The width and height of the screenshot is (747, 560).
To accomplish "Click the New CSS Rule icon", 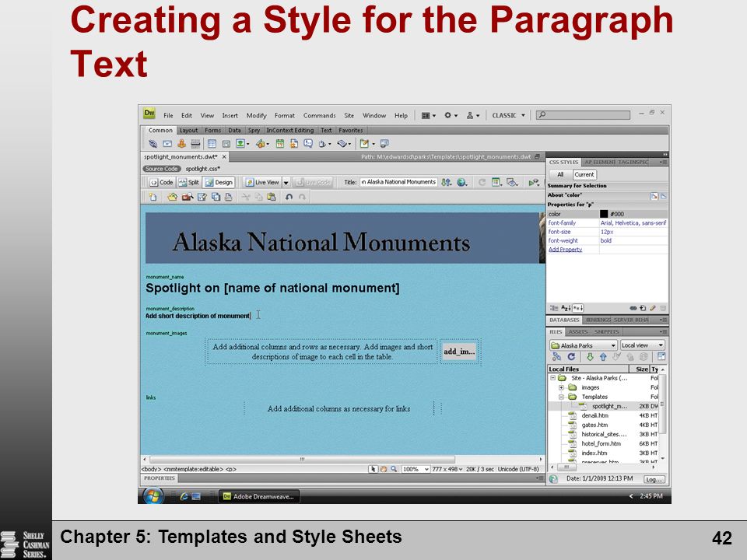I will coord(643,308).
